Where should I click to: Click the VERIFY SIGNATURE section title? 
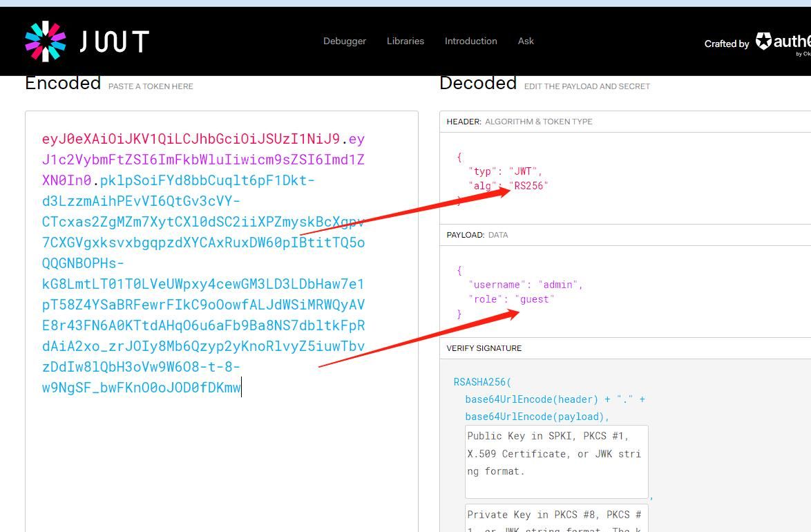[484, 348]
